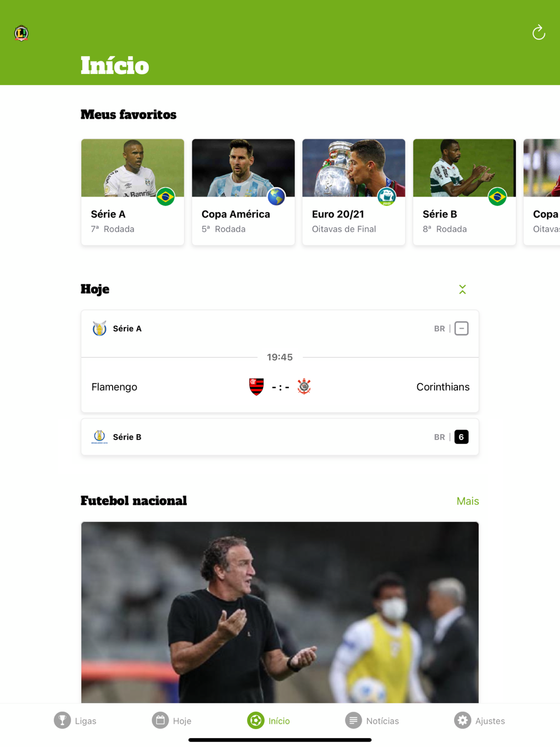Screen dimensions: 560x747
Task: Tap the Flamengo crest icon
Action: (x=256, y=386)
